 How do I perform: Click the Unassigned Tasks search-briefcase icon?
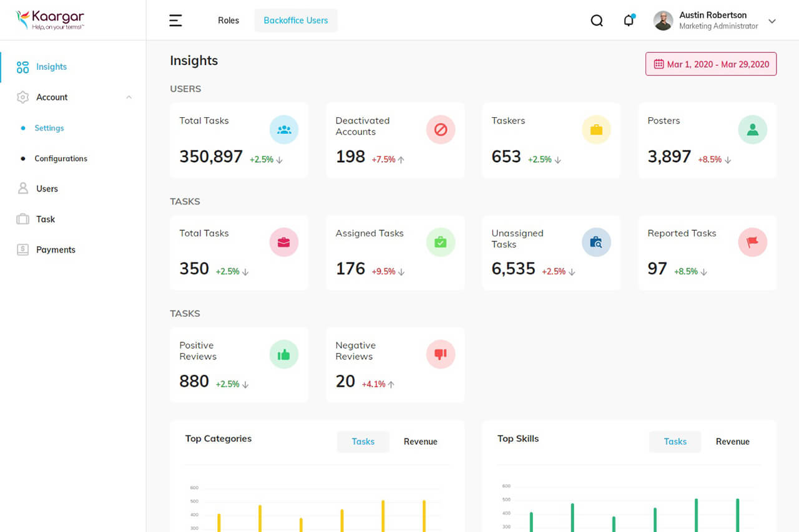click(x=596, y=242)
